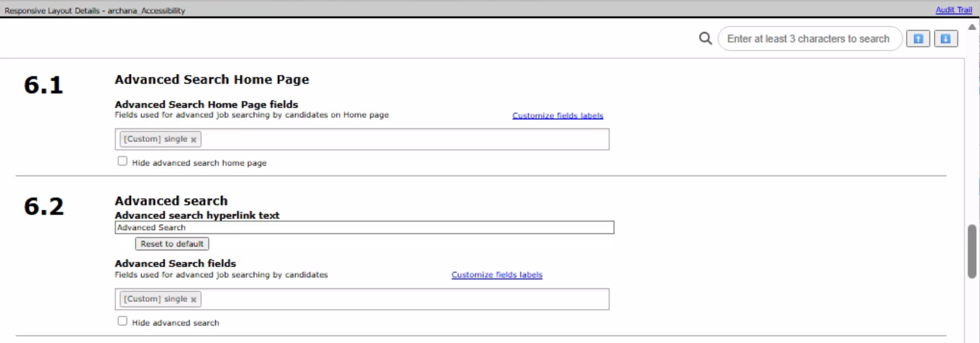This screenshot has width=980, height=343.
Task: Open Customize fields labels for Home Page fields
Action: coord(557,116)
